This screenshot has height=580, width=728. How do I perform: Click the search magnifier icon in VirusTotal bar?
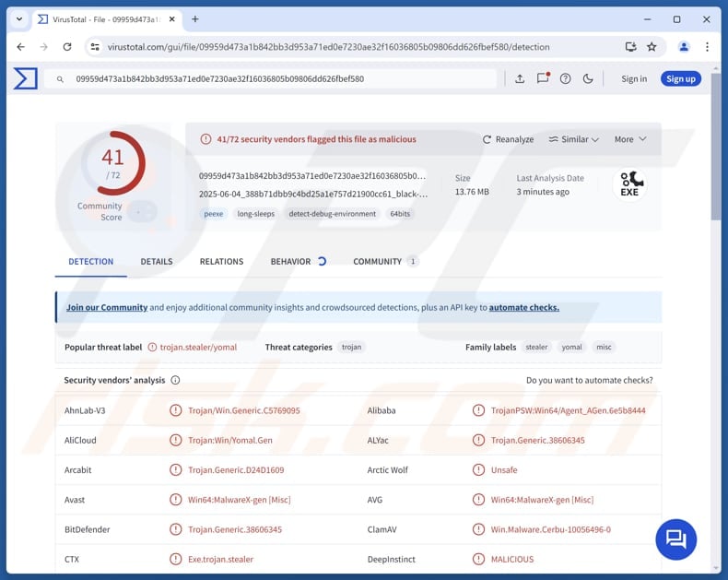coord(59,79)
